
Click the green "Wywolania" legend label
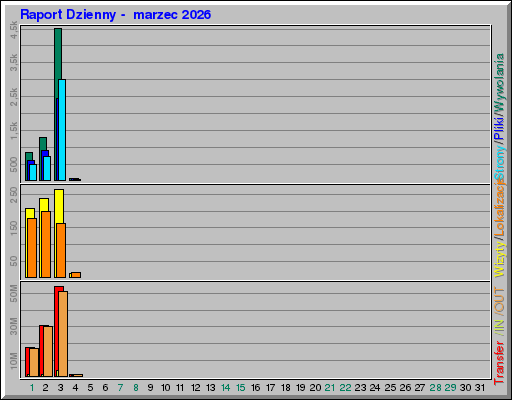point(499,82)
